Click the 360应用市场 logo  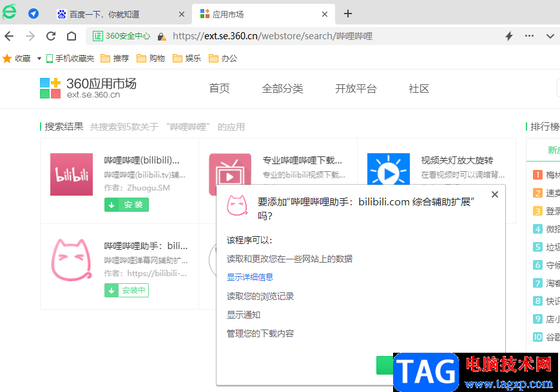click(x=88, y=88)
